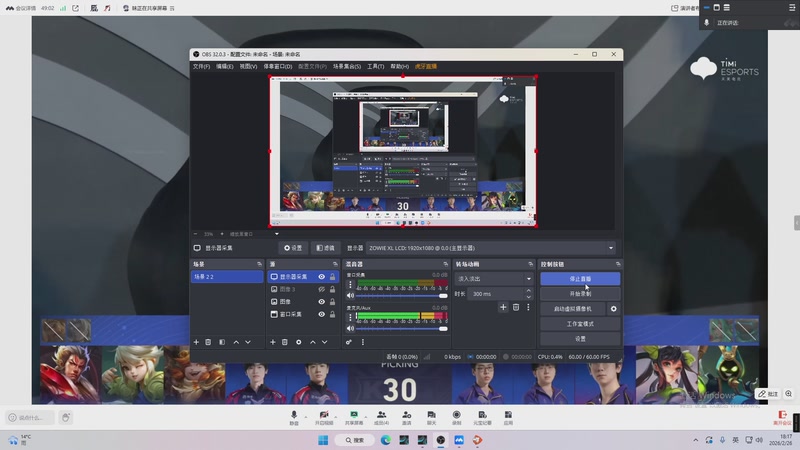
Task: Remove the transition with the trash icon
Action: [x=516, y=307]
